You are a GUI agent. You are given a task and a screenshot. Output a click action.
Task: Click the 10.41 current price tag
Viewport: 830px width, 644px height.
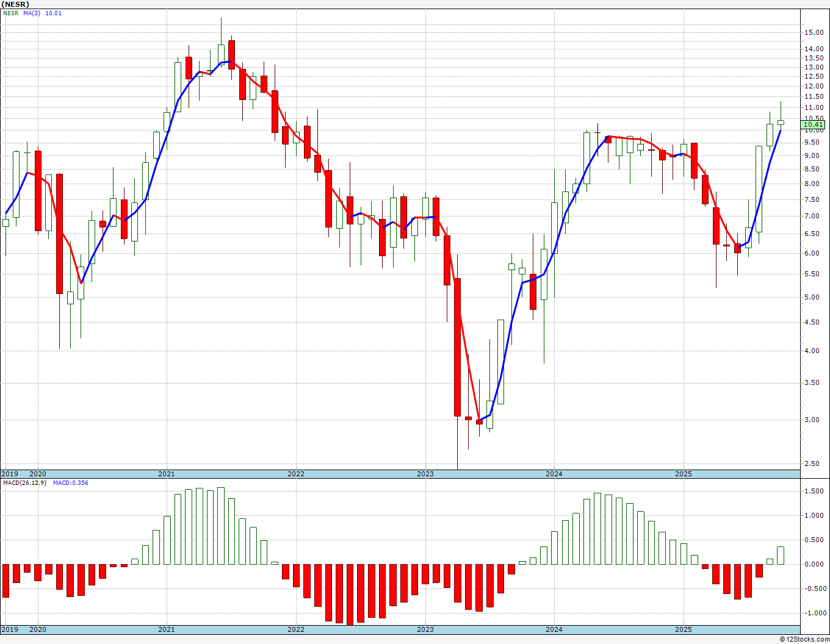tap(812, 124)
